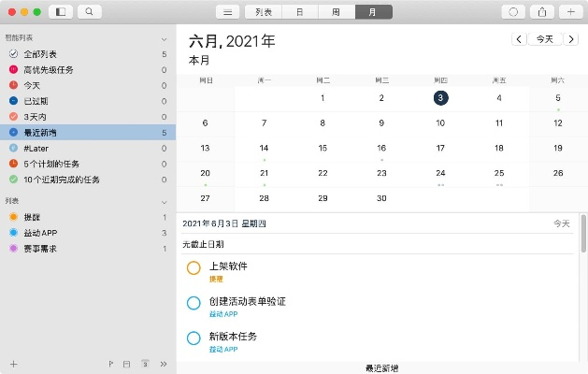Click the share icon in toolbar
The height and width of the screenshot is (374, 588).
pos(541,12)
